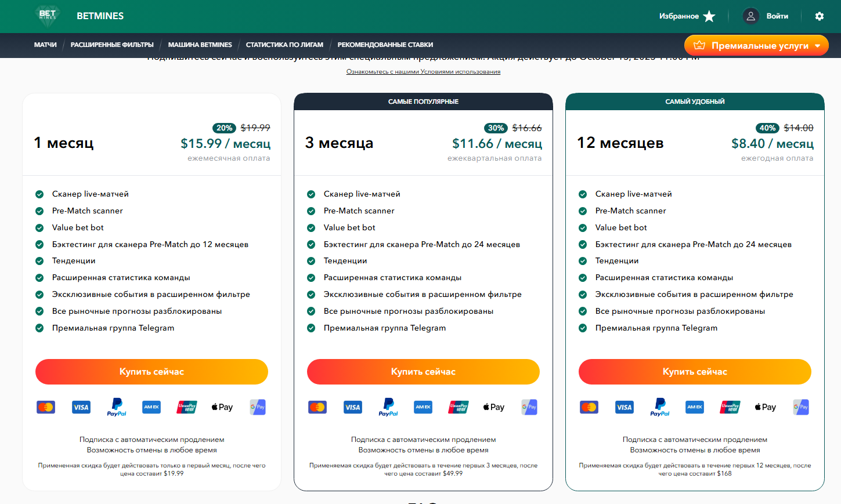Click checkmark beside Тенденции in 3 месяца plan
The width and height of the screenshot is (841, 504).
pos(311,261)
